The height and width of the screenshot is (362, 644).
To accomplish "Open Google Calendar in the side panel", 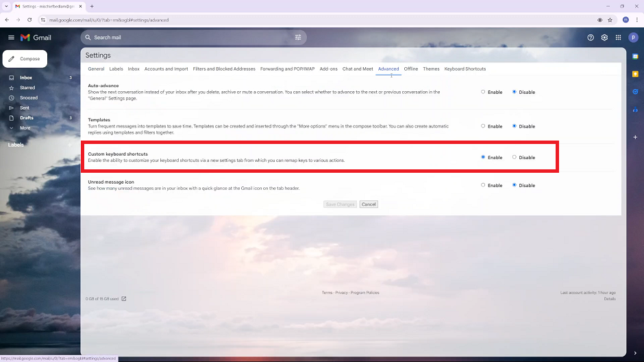I will coord(635,56).
